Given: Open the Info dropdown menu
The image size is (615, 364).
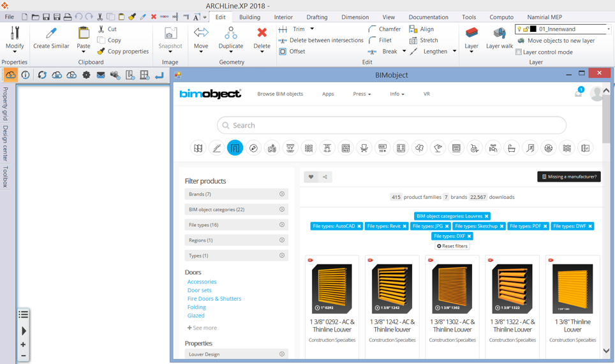Looking at the screenshot, I should (x=397, y=94).
